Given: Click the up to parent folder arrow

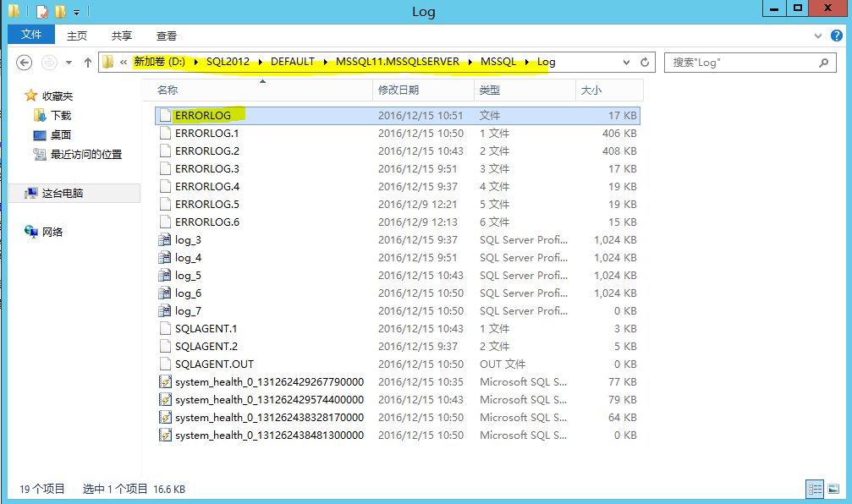Looking at the screenshot, I should point(87,62).
